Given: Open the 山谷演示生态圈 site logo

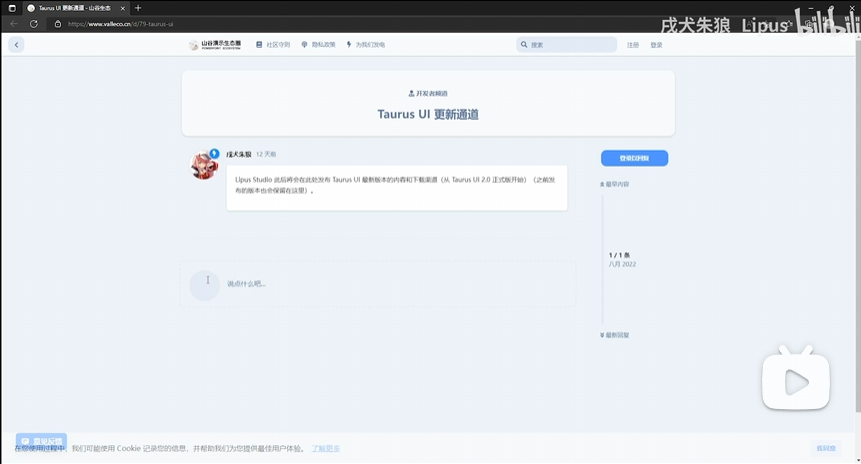Looking at the screenshot, I should tap(215, 45).
